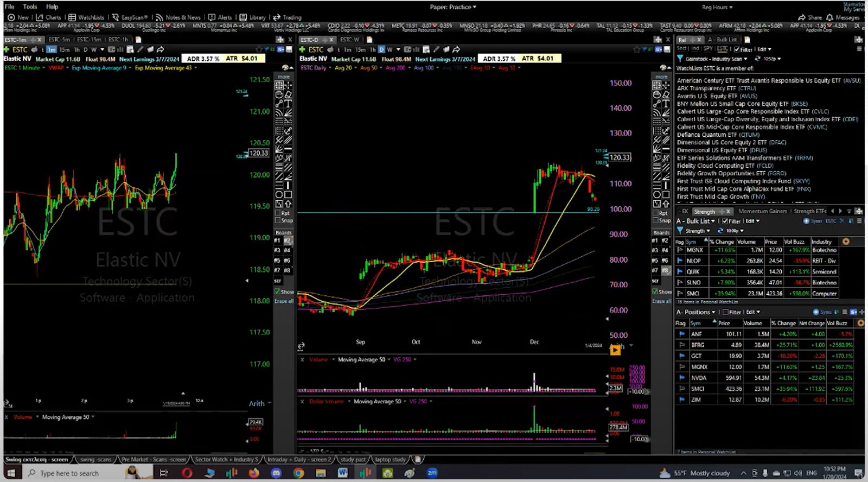The image size is (868, 482).
Task: Toggle the Show checkbox on daily chart toolbar
Action: [x=655, y=292]
